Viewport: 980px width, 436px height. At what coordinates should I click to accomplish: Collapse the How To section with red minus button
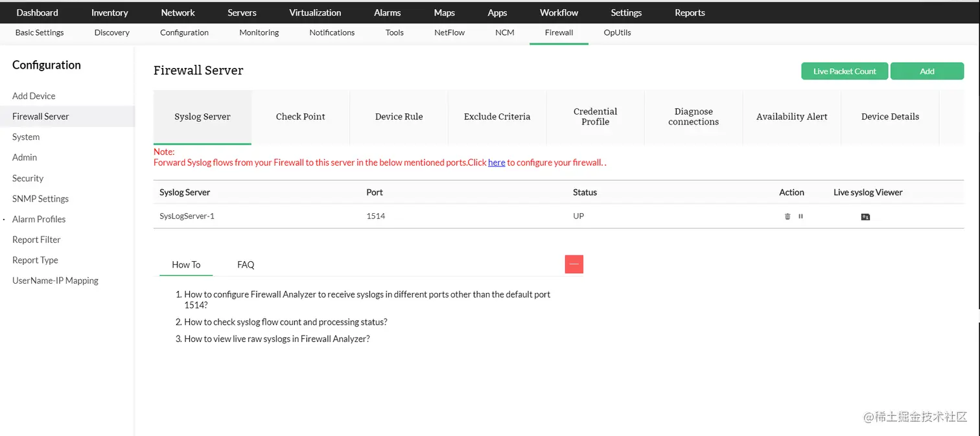[574, 264]
